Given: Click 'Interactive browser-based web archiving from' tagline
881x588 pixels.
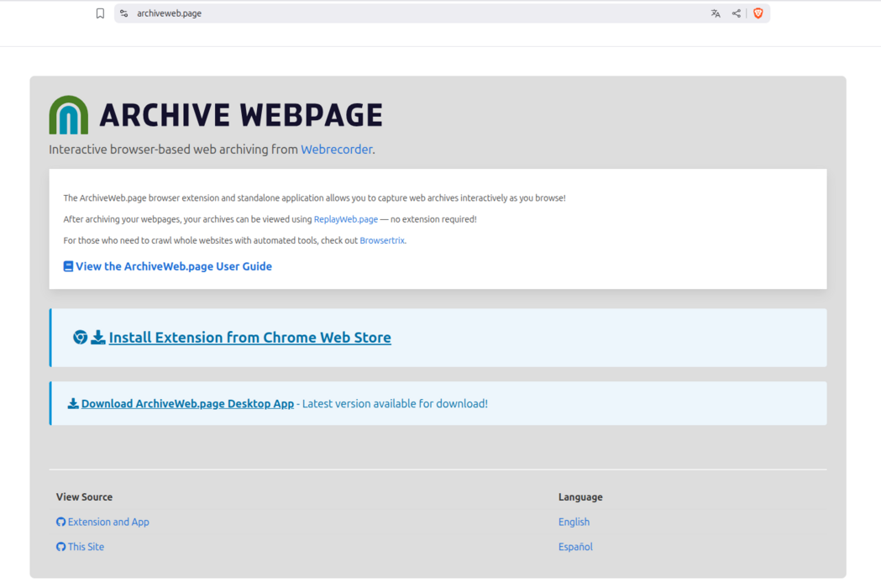Looking at the screenshot, I should (x=174, y=150).
